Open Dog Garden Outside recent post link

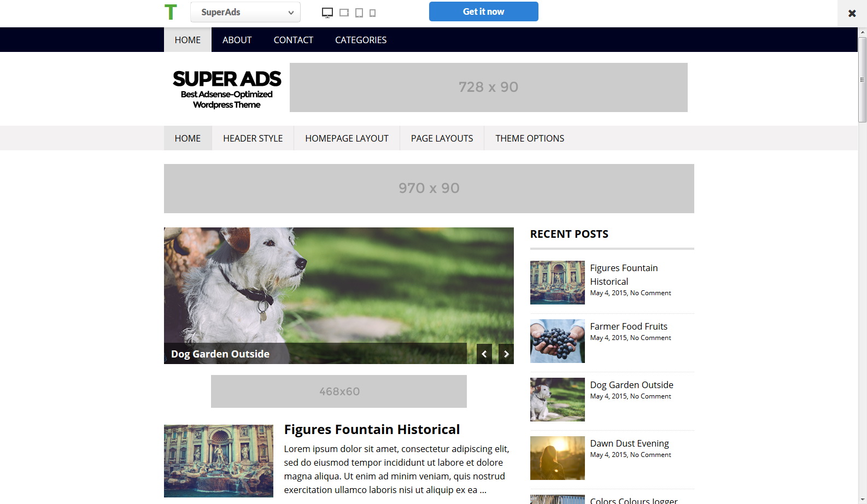[x=631, y=385]
